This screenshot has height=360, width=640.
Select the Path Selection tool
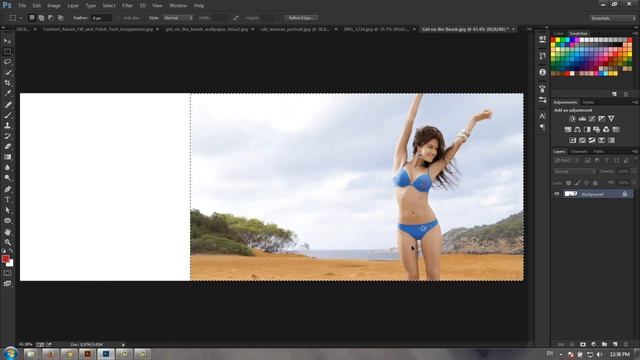[x=7, y=210]
